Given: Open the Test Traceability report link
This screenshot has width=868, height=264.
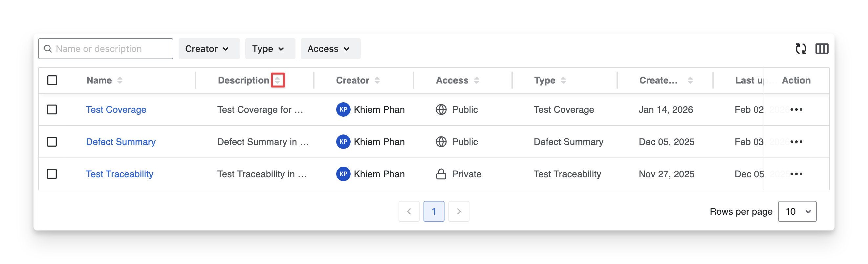Looking at the screenshot, I should pos(119,174).
